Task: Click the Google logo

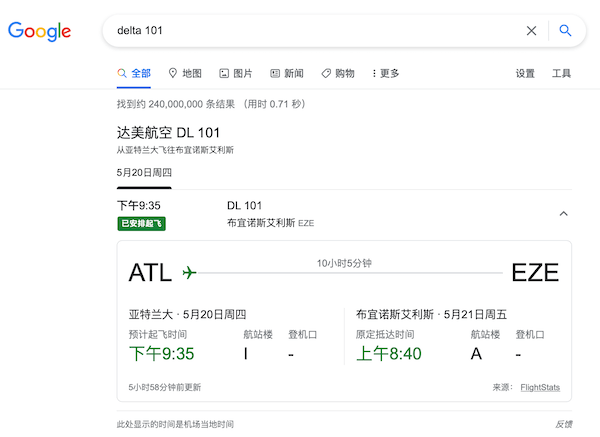Action: point(39,31)
